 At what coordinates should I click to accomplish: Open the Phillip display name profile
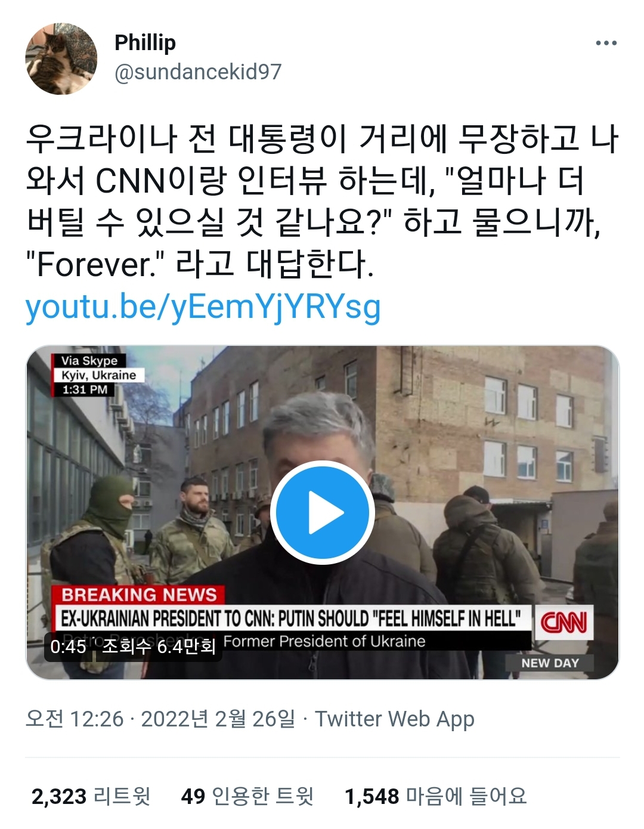(x=145, y=43)
